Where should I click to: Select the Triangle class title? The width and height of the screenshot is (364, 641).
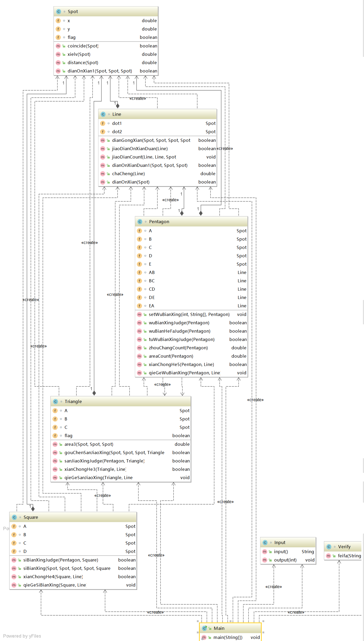[x=73, y=401]
